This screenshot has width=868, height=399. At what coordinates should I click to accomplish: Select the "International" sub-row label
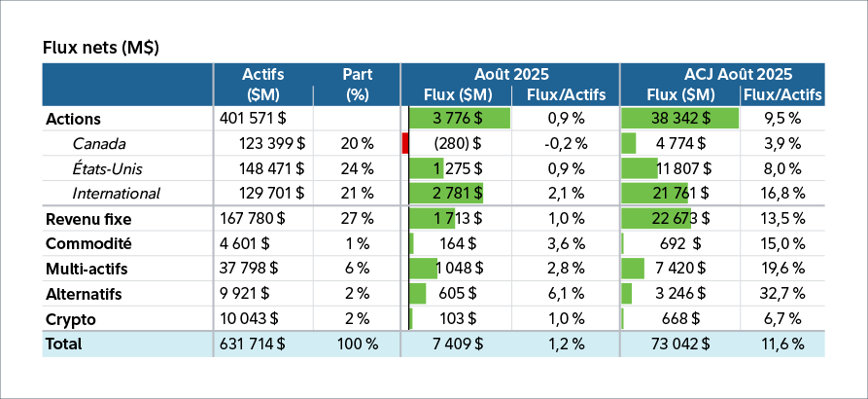click(116, 194)
